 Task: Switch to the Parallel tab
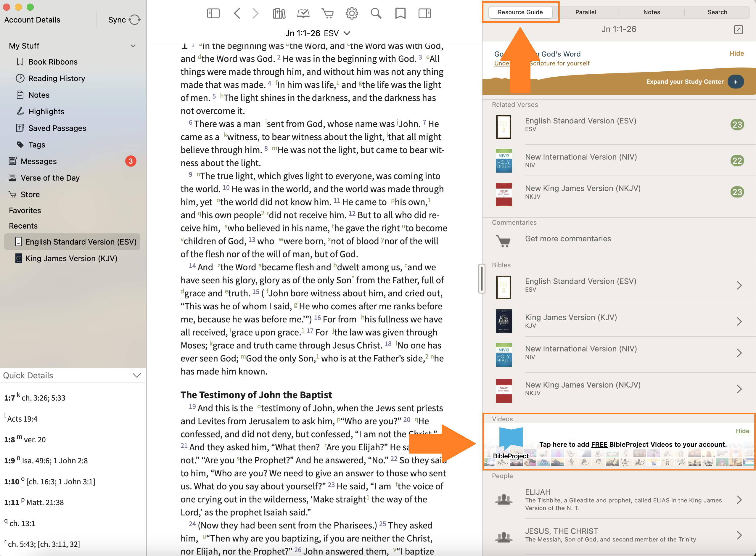(586, 12)
